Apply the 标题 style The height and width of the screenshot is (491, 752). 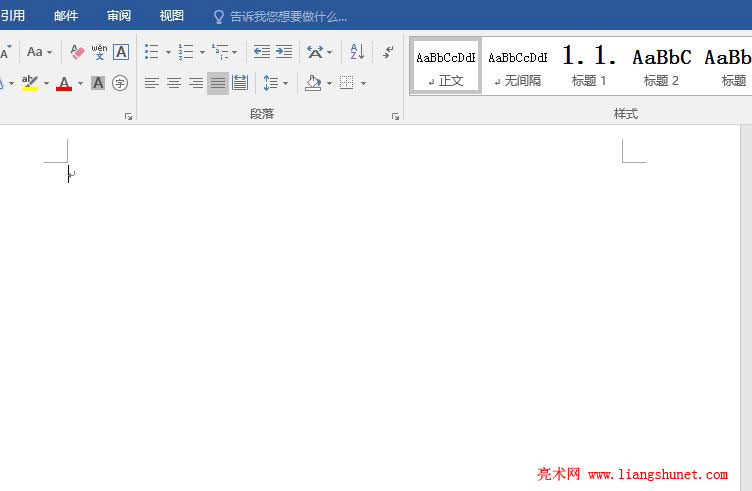coord(727,66)
